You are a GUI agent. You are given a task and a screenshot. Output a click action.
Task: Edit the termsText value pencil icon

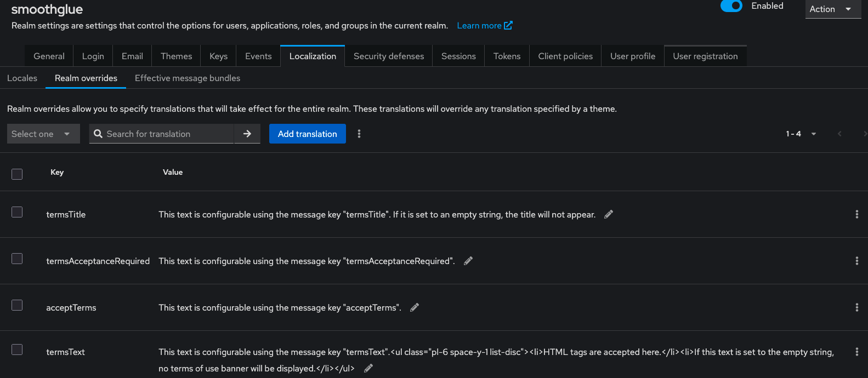tap(368, 368)
